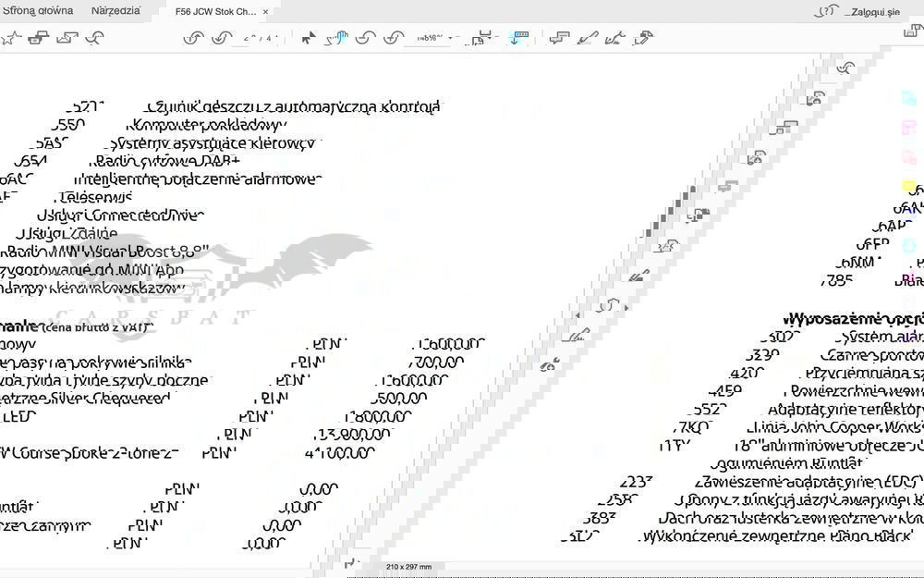
Task: Activate the hand pan tool
Action: [339, 38]
